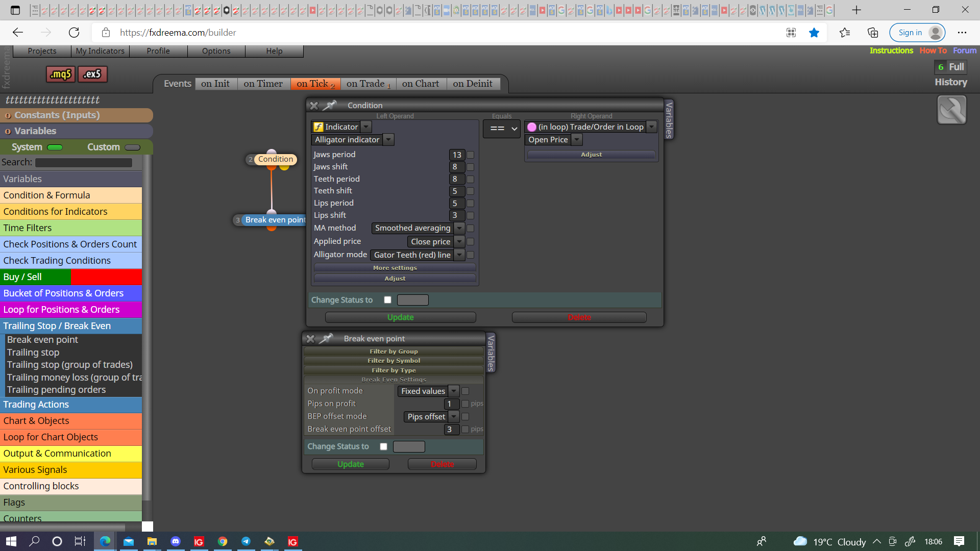Click the Windows search icon in taskbar
This screenshot has height=551, width=980.
pos(34,541)
